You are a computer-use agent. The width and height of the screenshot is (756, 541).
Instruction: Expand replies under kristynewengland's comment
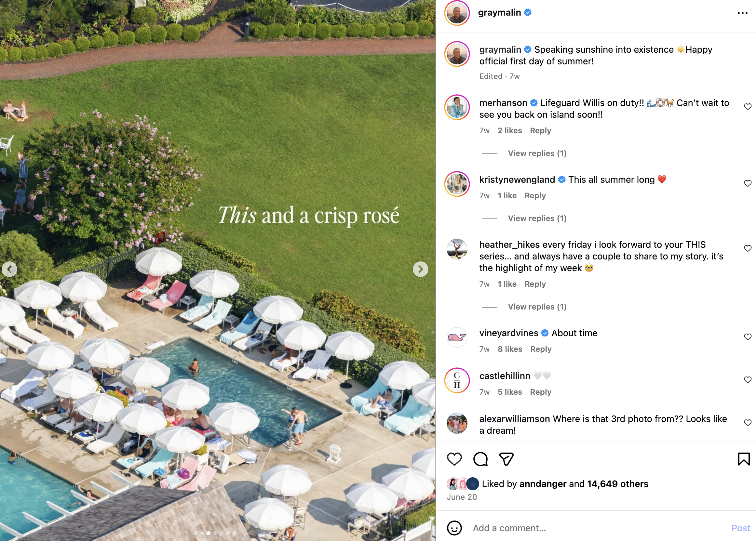point(537,218)
